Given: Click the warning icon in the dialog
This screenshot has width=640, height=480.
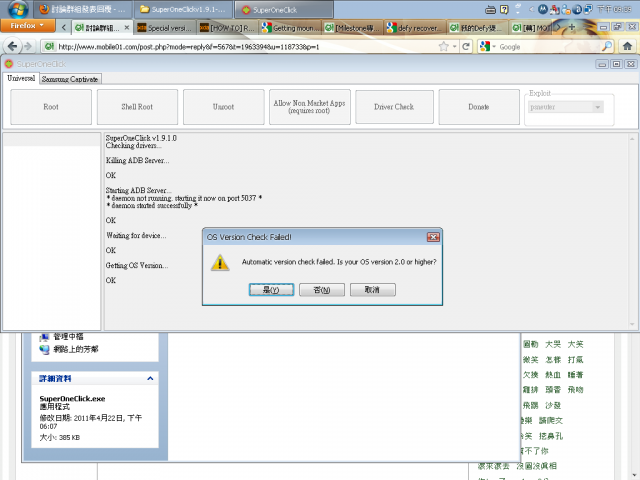Looking at the screenshot, I should coord(220,262).
